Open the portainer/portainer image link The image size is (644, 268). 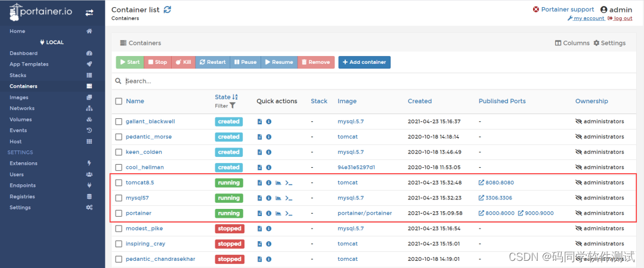365,213
